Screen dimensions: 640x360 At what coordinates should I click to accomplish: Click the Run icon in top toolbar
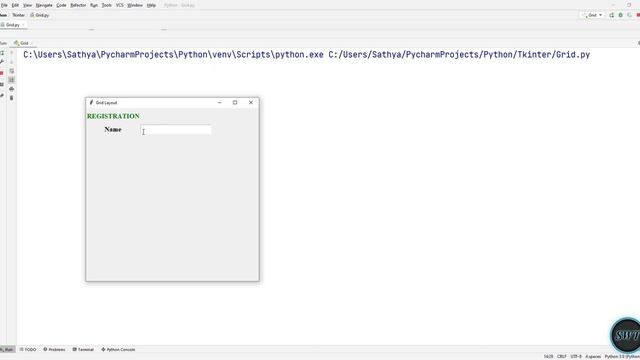[611, 15]
